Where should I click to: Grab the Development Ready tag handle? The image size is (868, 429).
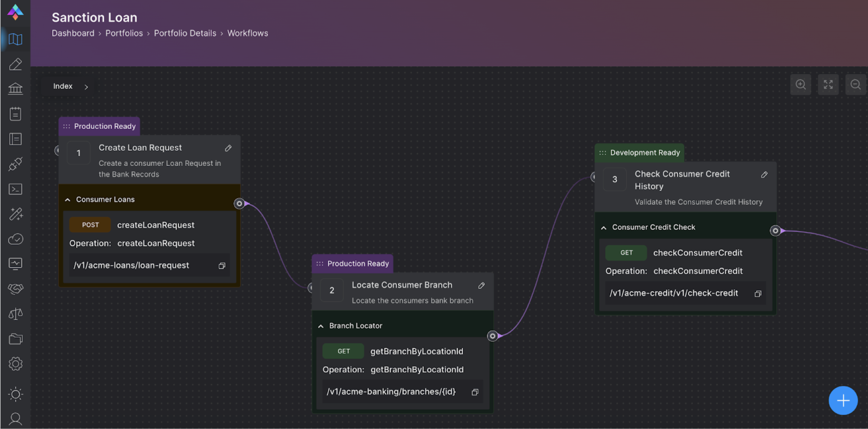pyautogui.click(x=602, y=153)
